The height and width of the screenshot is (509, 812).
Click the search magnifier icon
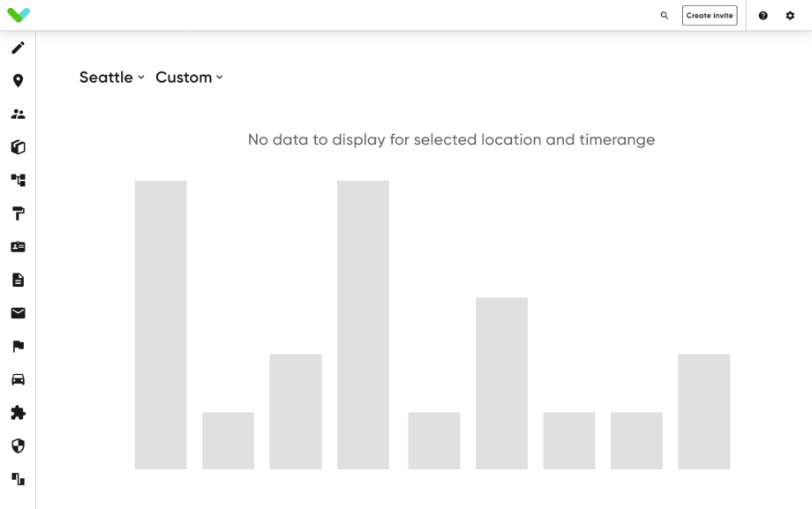(x=665, y=16)
